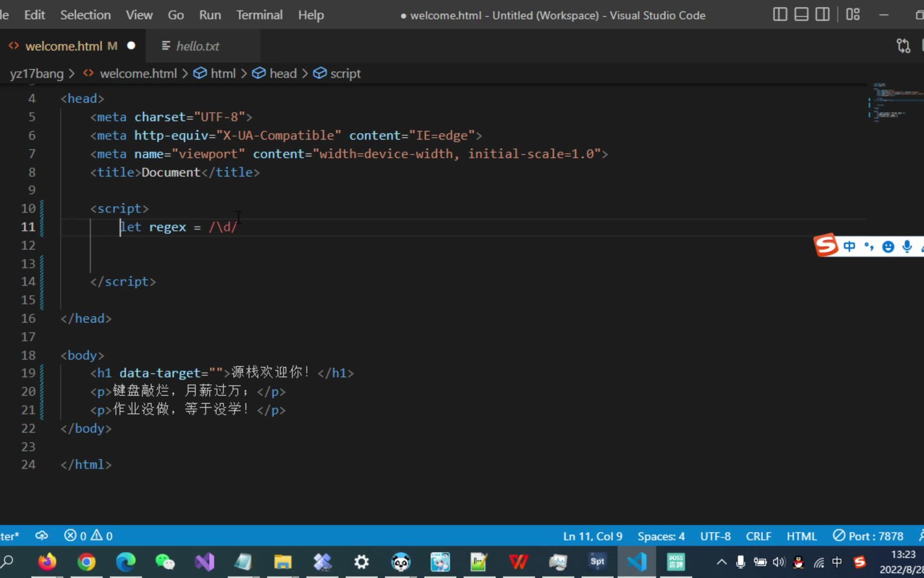Toggle Chinese/English mode on Sogou toolbar

click(x=850, y=246)
